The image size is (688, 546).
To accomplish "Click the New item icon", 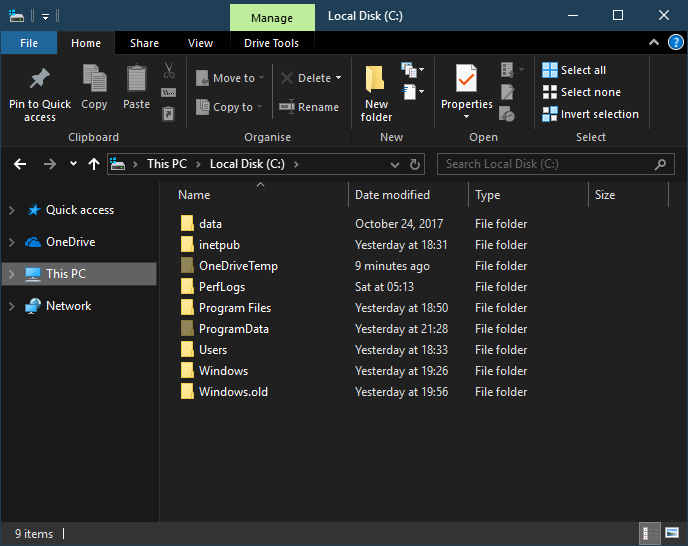I will point(409,70).
